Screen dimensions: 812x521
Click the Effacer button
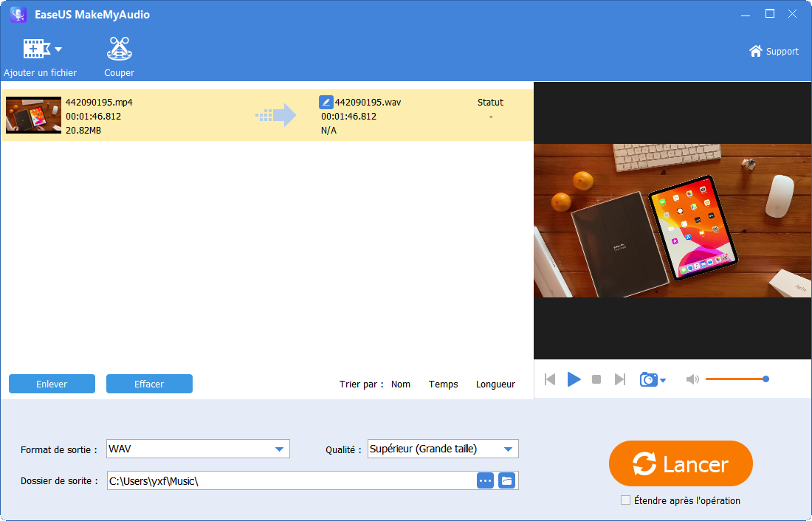(x=149, y=384)
